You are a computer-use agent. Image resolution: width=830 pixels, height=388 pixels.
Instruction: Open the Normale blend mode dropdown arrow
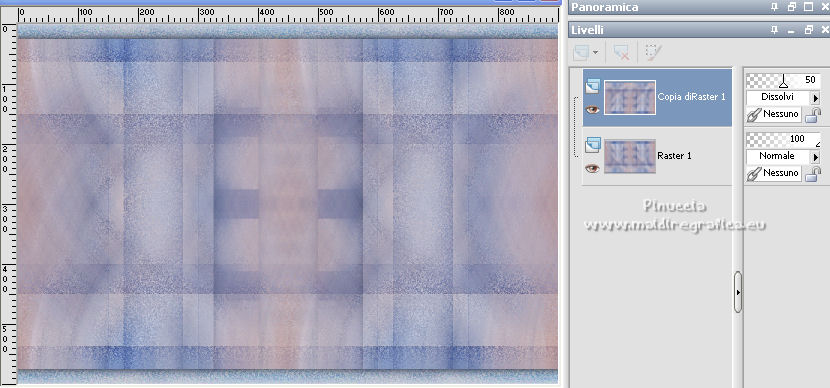(x=816, y=157)
